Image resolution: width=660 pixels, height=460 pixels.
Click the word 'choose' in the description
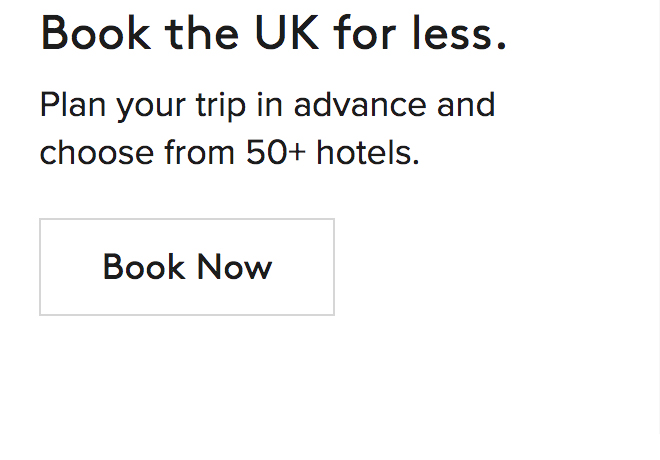click(x=92, y=154)
